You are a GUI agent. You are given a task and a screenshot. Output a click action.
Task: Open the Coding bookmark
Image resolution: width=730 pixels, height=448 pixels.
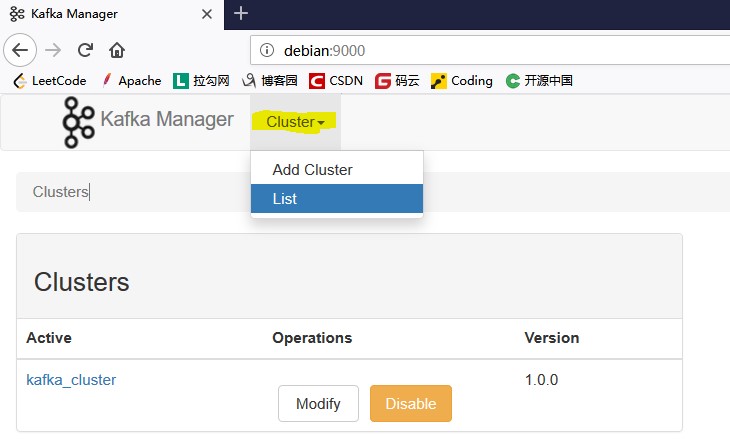[461, 81]
